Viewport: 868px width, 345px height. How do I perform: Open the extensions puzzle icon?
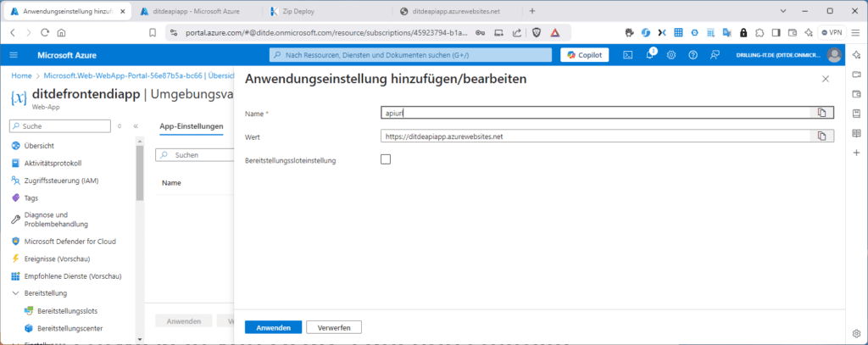point(759,33)
